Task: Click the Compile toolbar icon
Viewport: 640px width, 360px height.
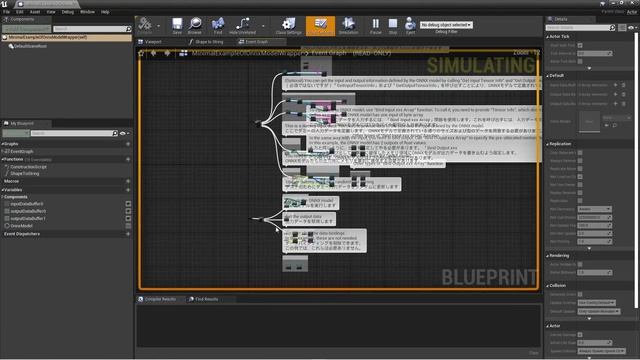Action: [x=144, y=25]
